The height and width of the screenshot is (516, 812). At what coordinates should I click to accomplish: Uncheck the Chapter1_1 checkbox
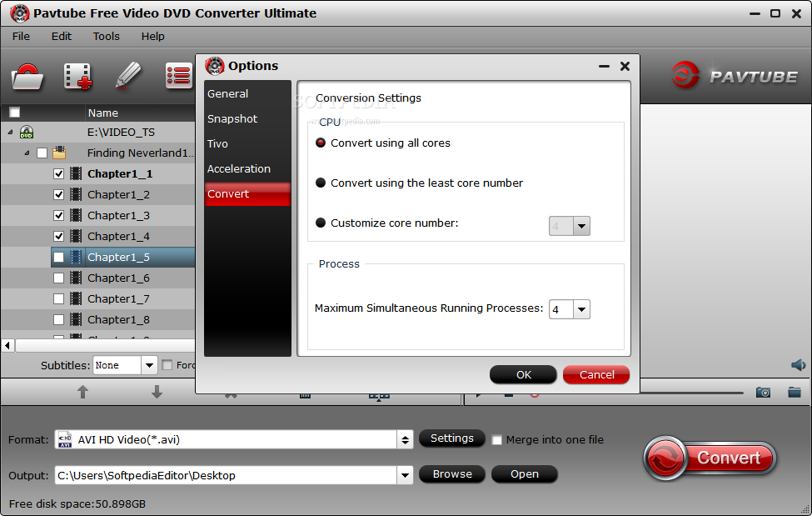point(58,173)
